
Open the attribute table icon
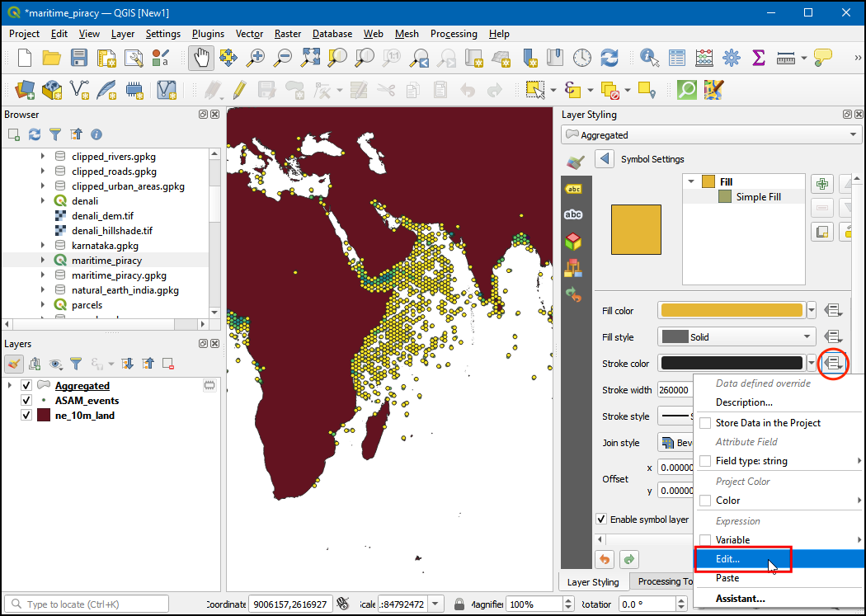(677, 58)
